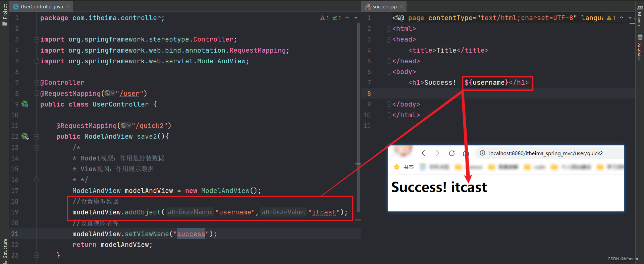This screenshot has height=264, width=644.
Task: Click the </html> fold marker on line 10
Action: coord(389,115)
